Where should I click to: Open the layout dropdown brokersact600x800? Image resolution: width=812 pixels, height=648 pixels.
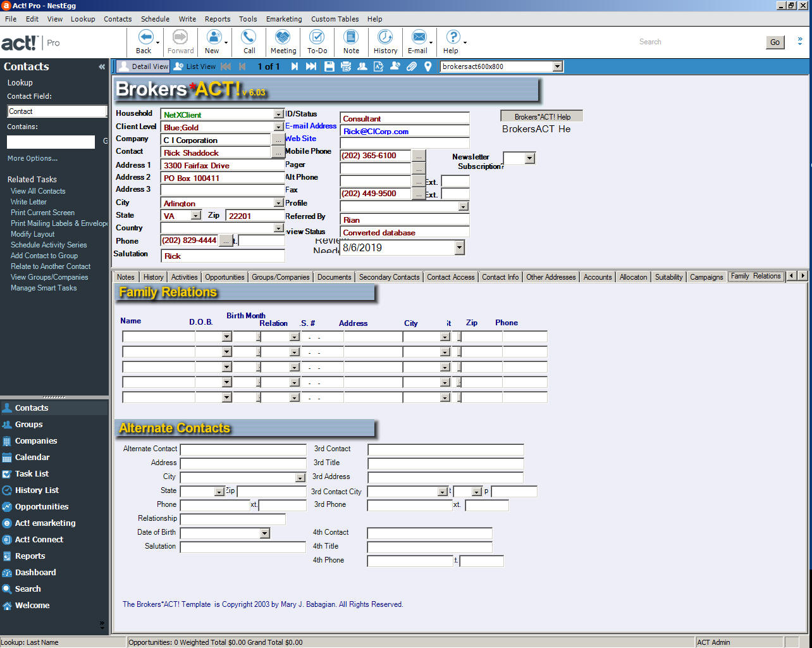(557, 66)
